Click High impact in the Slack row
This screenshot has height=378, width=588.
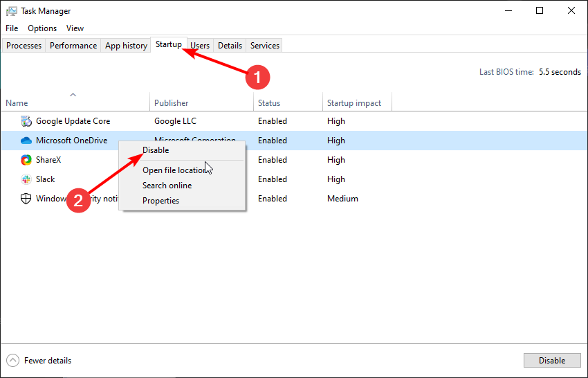pos(336,179)
